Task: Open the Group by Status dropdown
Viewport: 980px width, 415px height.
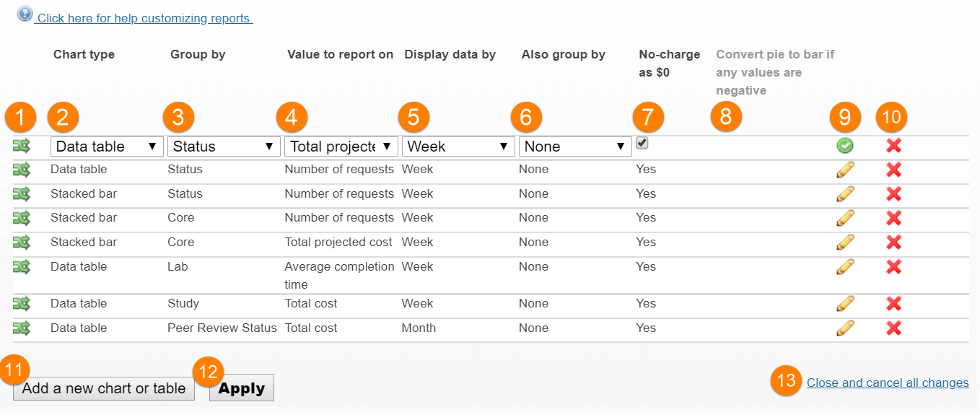Action: (x=224, y=147)
